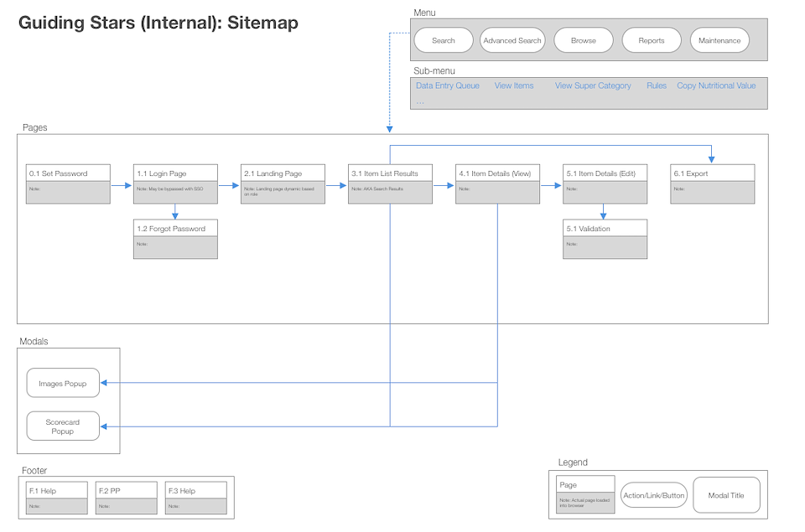
Task: Click the 3.1 Item List Results box
Action: (390, 183)
